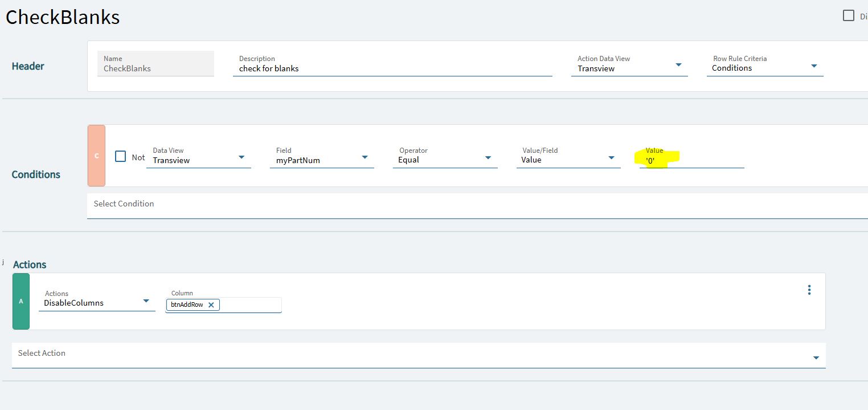Expand the Select Action dropdown arrow

816,358
